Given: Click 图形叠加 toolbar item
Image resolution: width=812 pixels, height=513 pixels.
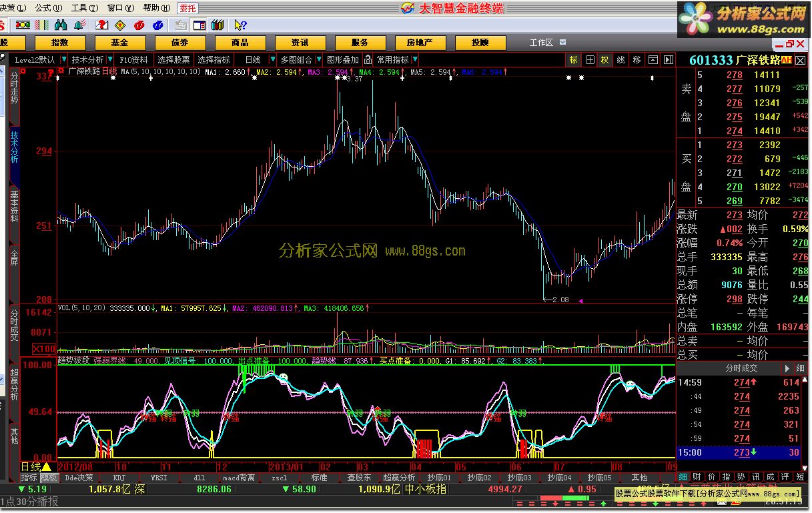Looking at the screenshot, I should pyautogui.click(x=342, y=59).
